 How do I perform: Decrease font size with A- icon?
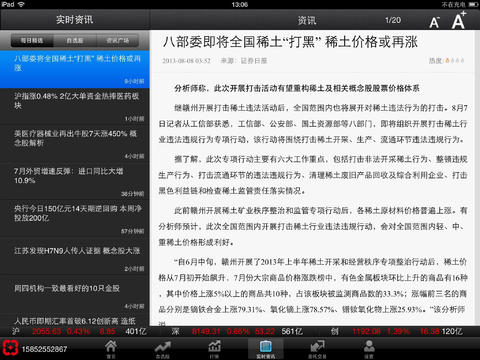434,22
